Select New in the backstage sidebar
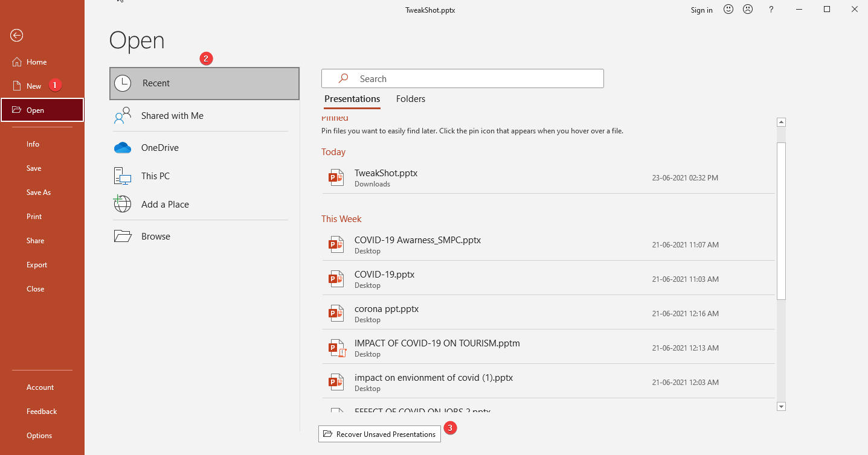The width and height of the screenshot is (868, 455). coord(42,86)
